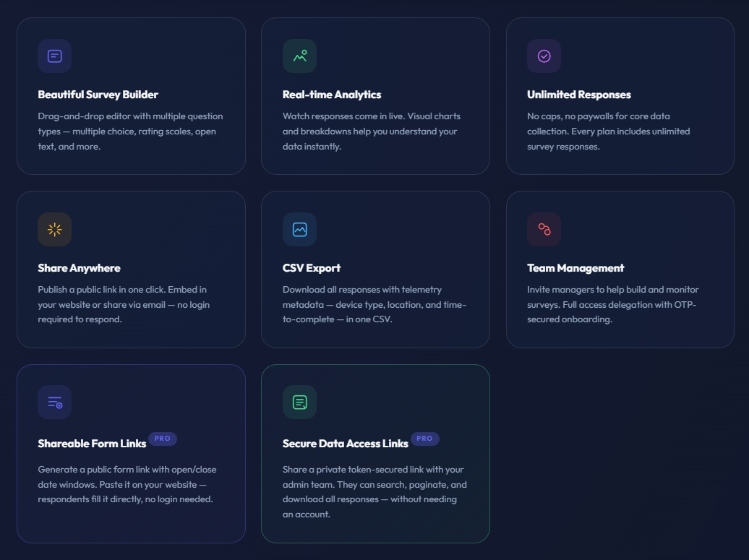
Task: Click the Share Anywhere sparkle icon
Action: point(54,229)
